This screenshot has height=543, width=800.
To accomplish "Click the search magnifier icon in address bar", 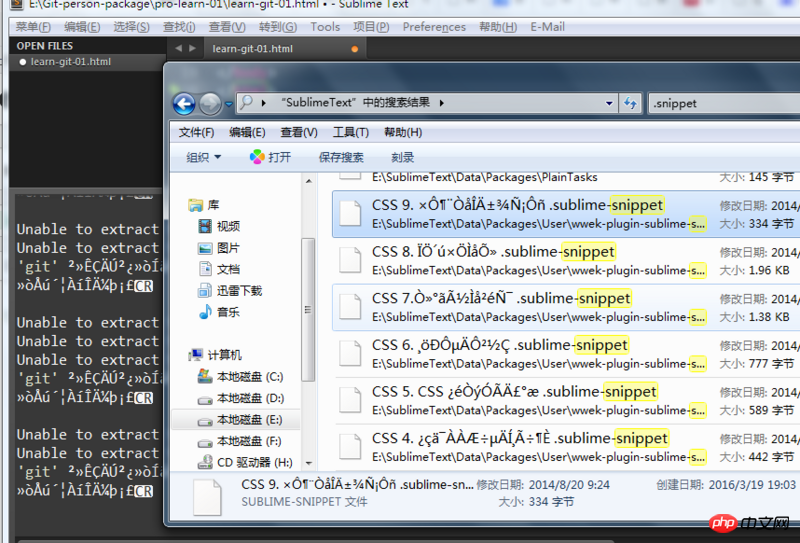I will tap(246, 103).
